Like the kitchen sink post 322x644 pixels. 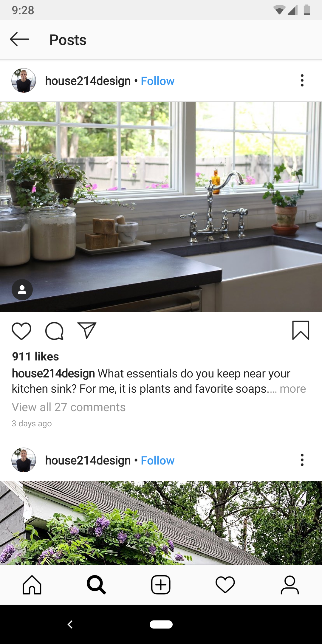(x=21, y=331)
